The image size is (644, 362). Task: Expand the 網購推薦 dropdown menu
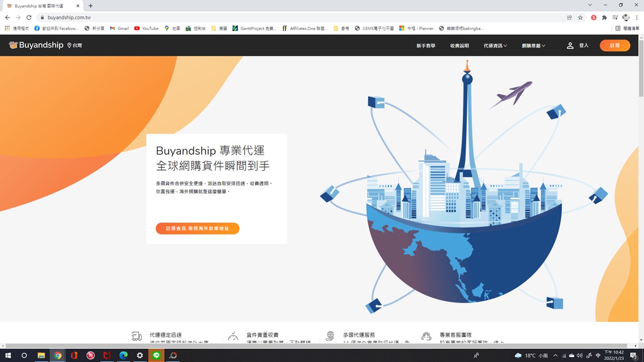click(x=533, y=46)
